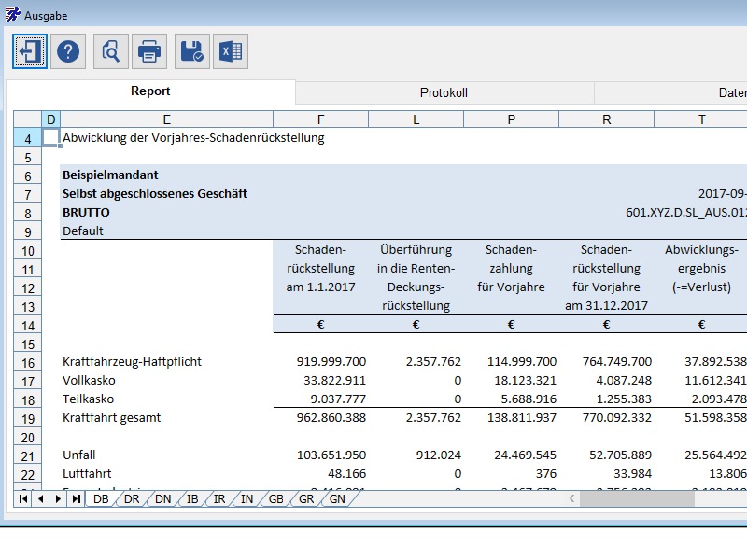Click the horizontal scrollbar thumb
The image size is (747, 560).
637,499
